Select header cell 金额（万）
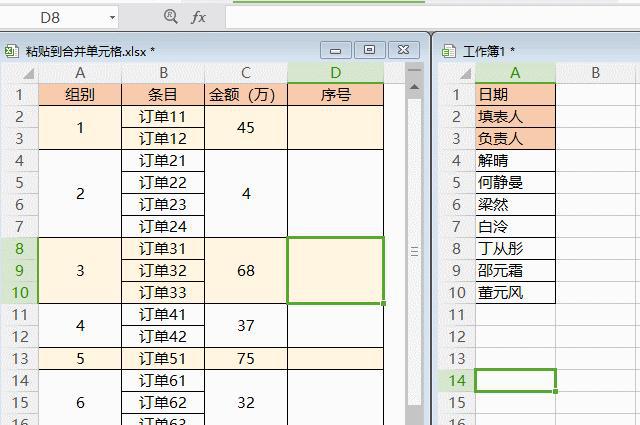Image resolution: width=640 pixels, height=425 pixels. click(246, 95)
